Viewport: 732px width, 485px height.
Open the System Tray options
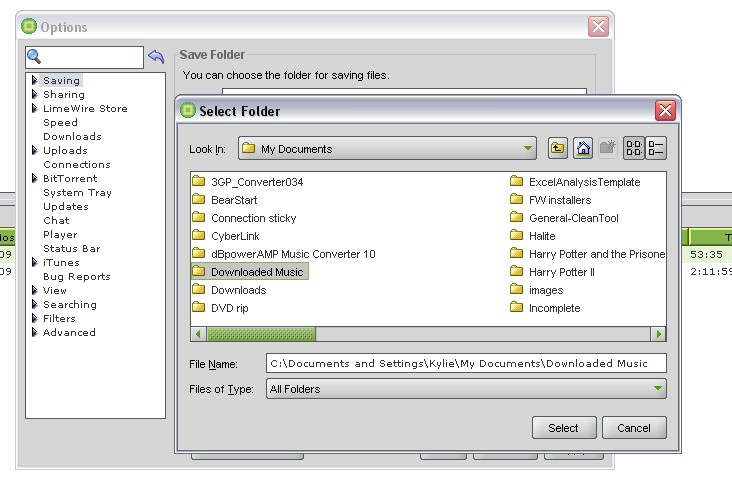[77, 192]
